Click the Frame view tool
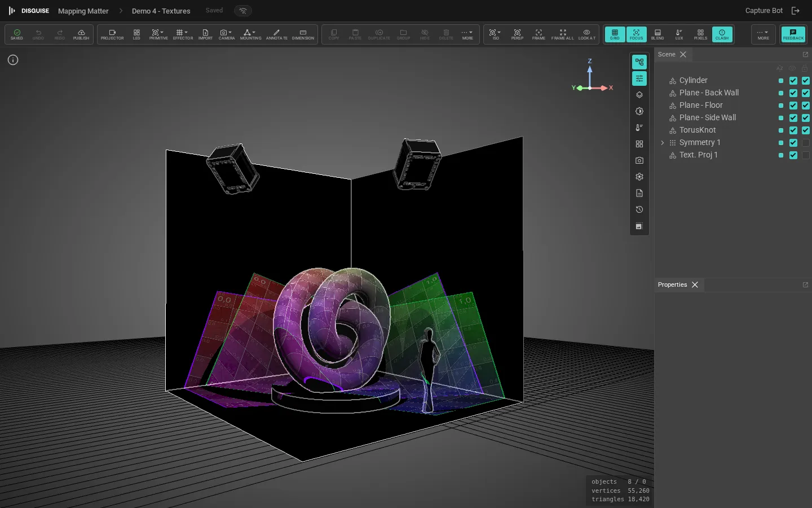This screenshot has width=812, height=508. tap(539, 34)
